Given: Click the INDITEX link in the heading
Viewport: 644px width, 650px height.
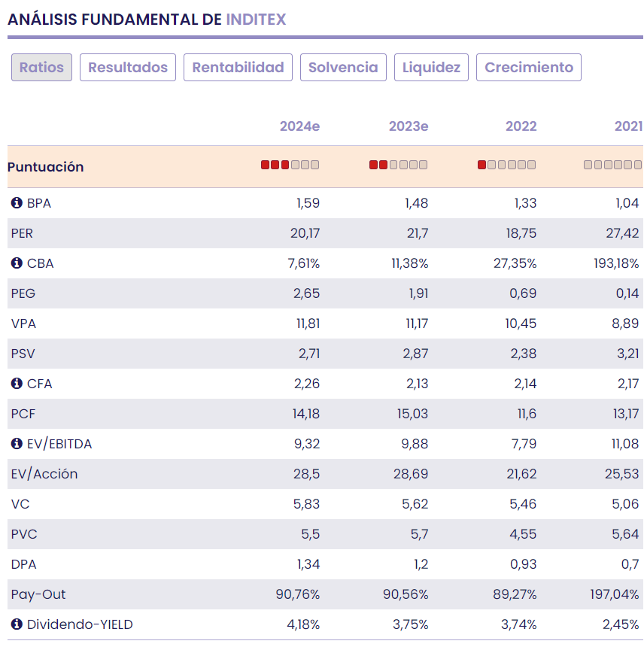Looking at the screenshot, I should click(x=256, y=19).
